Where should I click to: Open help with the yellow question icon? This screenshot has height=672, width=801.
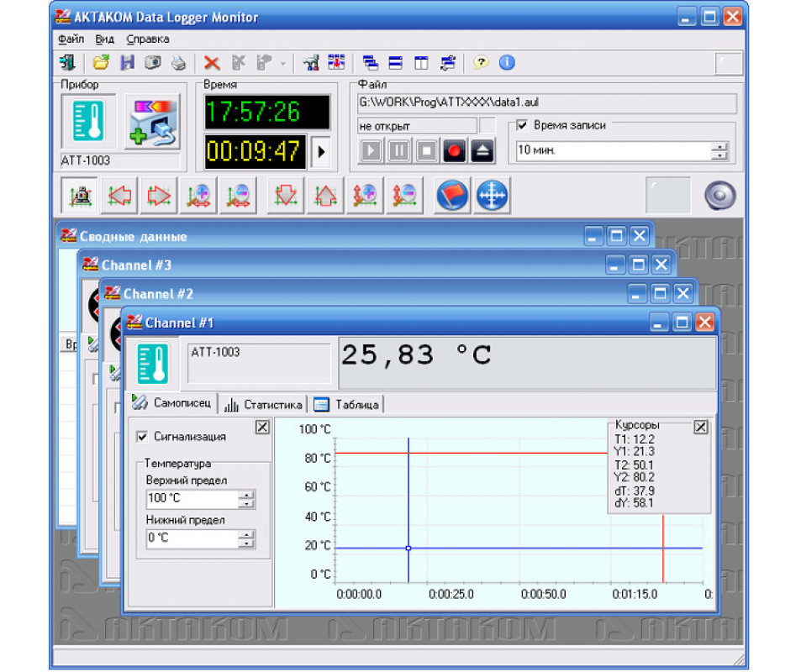(480, 63)
